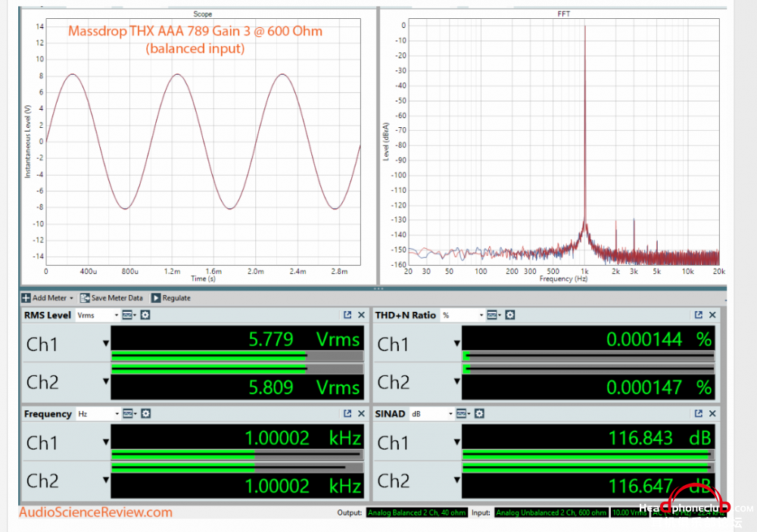This screenshot has width=757, height=532.
Task: Open the RMS Level unit dropdown (Vrms)
Action: pos(98,316)
